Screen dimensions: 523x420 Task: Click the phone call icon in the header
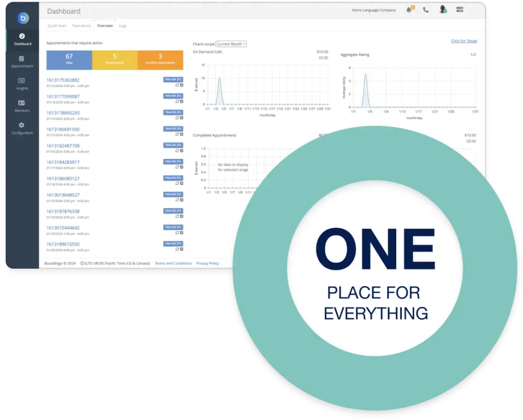pos(426,10)
